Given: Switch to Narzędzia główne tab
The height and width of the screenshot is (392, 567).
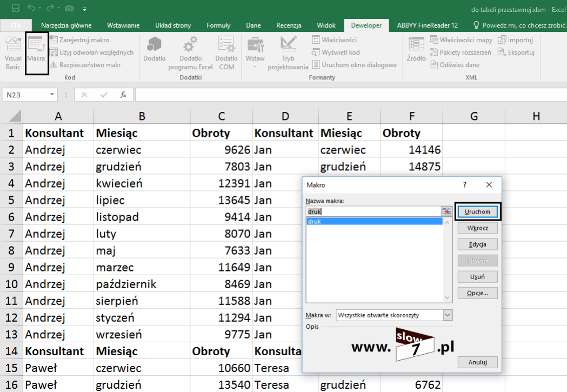Looking at the screenshot, I should (66, 25).
